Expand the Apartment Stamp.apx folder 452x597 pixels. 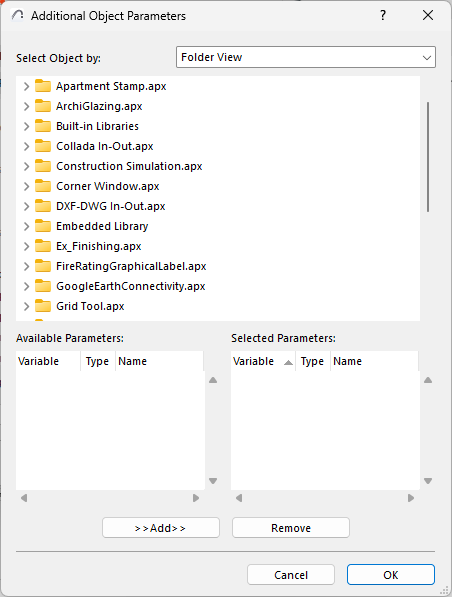(x=26, y=86)
